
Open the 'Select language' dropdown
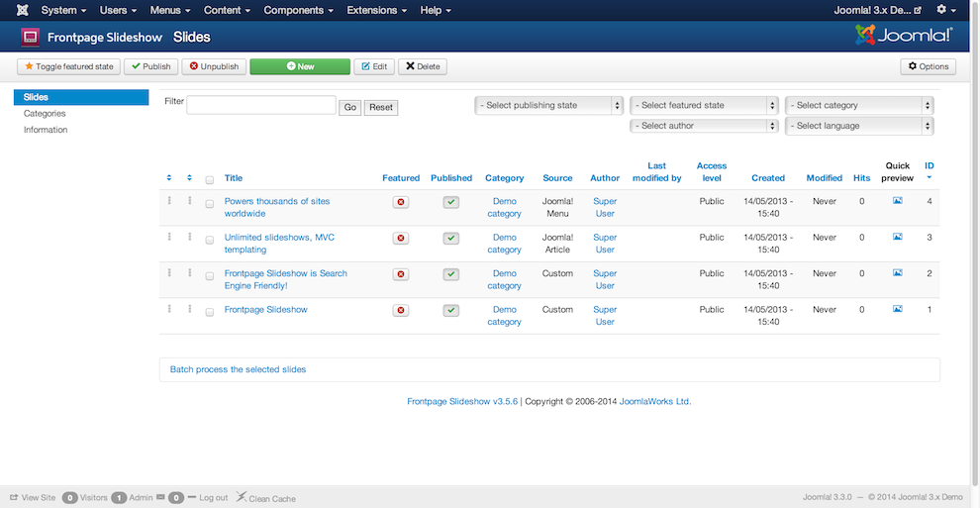point(859,126)
